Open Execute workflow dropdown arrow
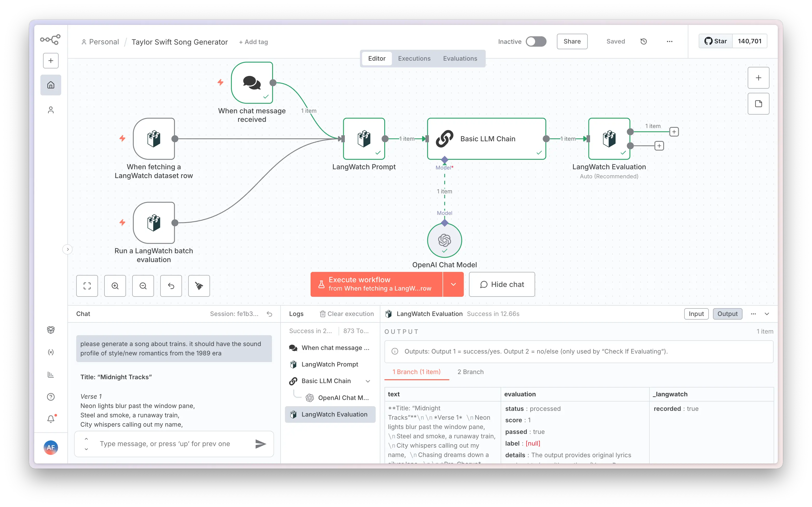 coord(453,284)
